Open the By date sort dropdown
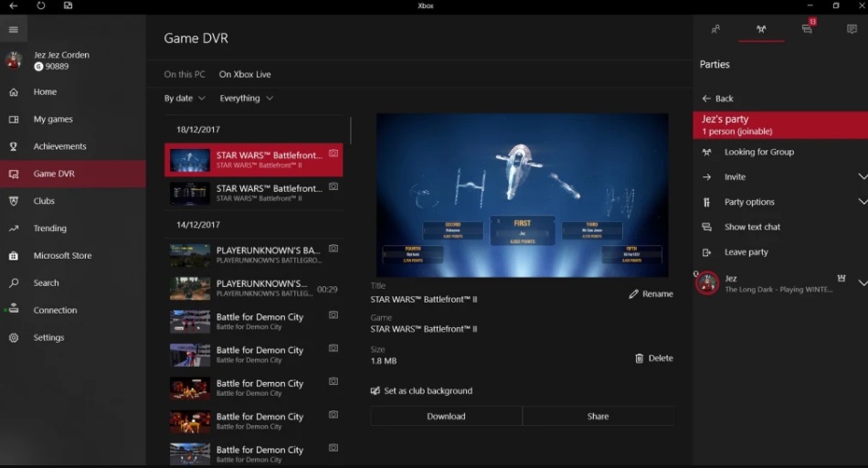The image size is (868, 468). click(185, 98)
